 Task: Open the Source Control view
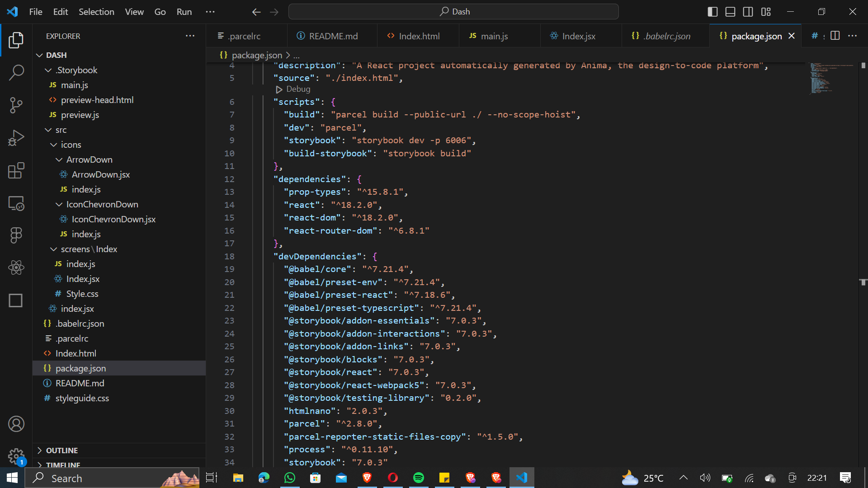point(16,105)
